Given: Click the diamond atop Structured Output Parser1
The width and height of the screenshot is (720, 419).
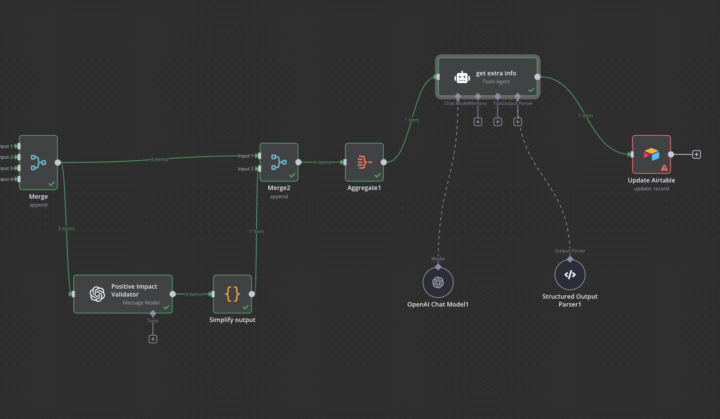Looking at the screenshot, I should pyautogui.click(x=570, y=259).
